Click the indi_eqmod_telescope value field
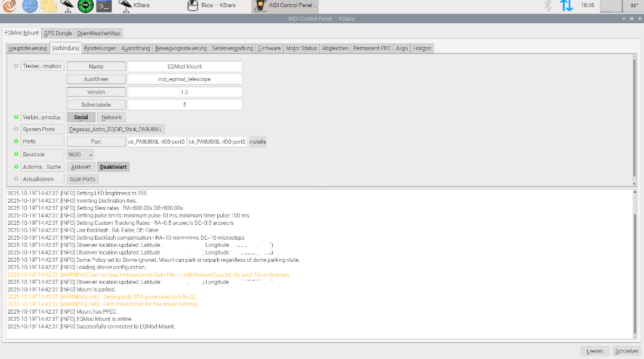 (x=185, y=79)
